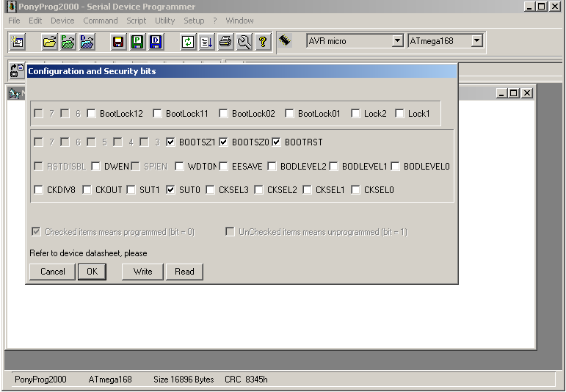Click the chip icon beside device type dropdown
This screenshot has height=392, width=566.
click(285, 40)
